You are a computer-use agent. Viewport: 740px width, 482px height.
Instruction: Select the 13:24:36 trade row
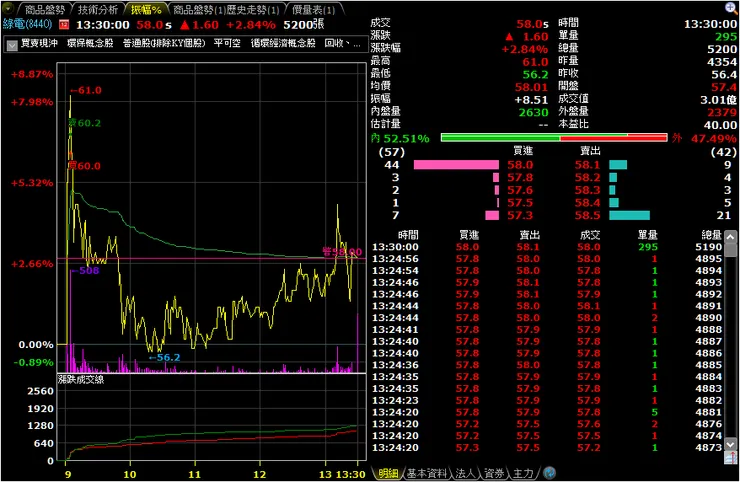point(547,365)
